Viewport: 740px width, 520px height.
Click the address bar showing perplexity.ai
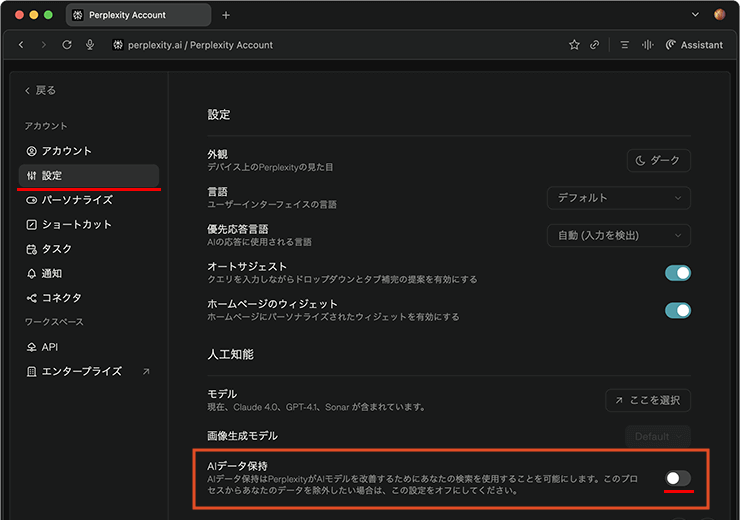click(200, 45)
